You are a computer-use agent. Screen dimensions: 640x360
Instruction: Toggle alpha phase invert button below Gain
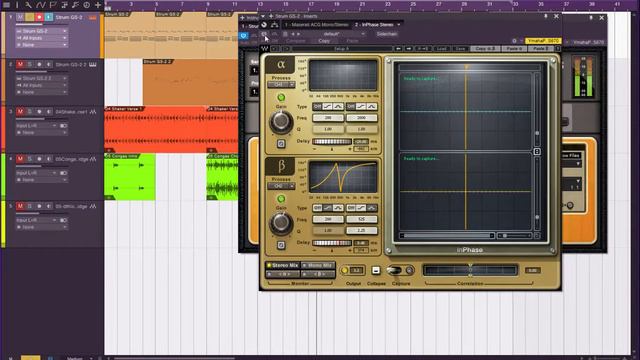coord(281,144)
